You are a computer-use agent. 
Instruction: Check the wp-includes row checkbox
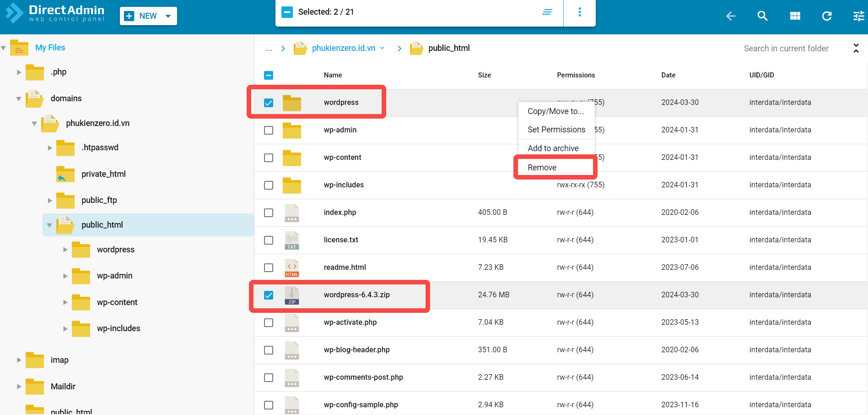point(269,185)
